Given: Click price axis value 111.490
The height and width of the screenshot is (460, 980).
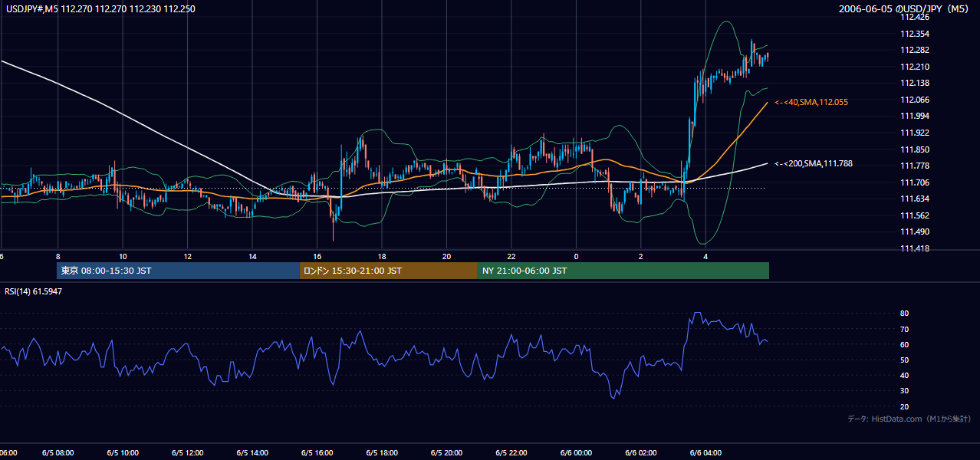Looking at the screenshot, I should click(x=914, y=232).
